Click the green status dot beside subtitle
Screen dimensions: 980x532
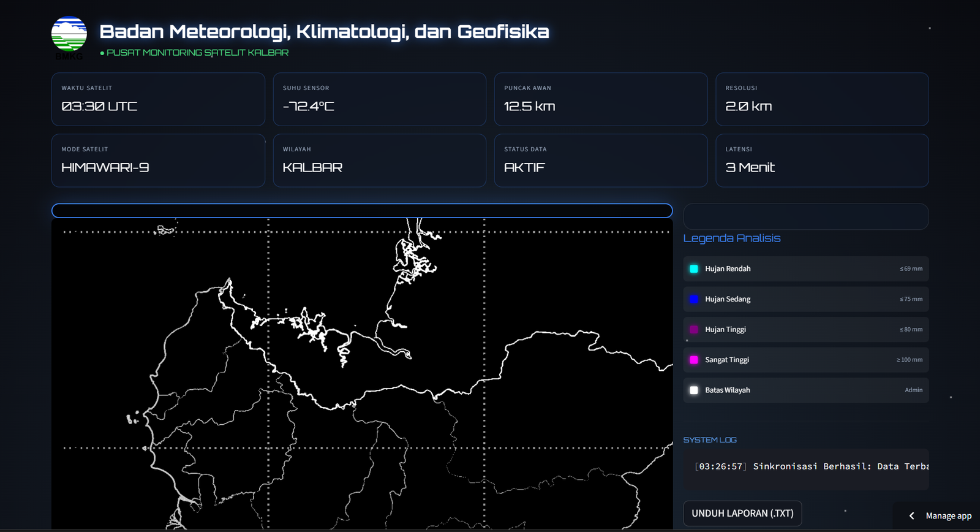pos(102,53)
